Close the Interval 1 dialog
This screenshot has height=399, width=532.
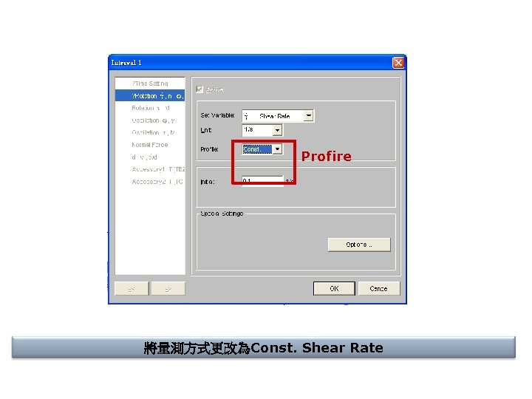(x=398, y=62)
